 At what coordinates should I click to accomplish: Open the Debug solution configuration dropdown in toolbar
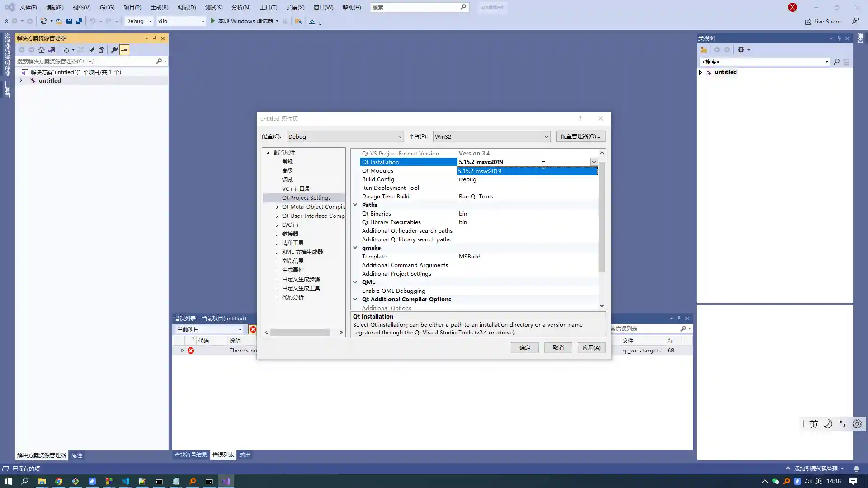(139, 21)
